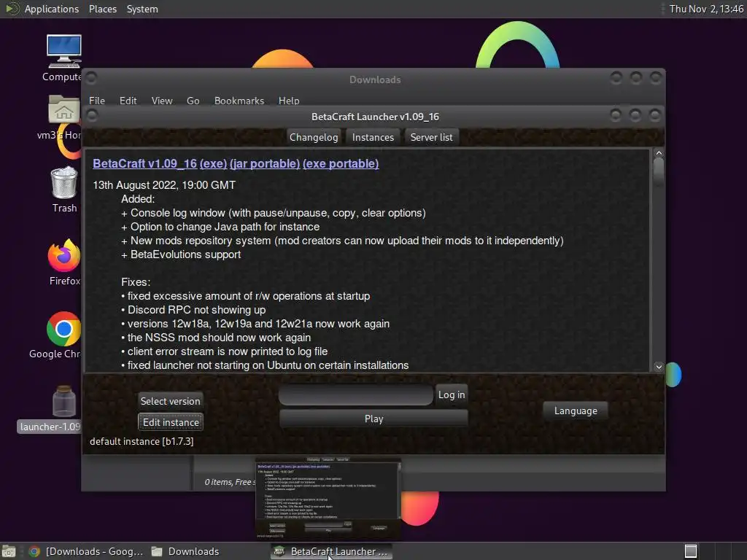Click the Language button
Image resolution: width=747 pixels, height=560 pixels.
pyautogui.click(x=576, y=411)
